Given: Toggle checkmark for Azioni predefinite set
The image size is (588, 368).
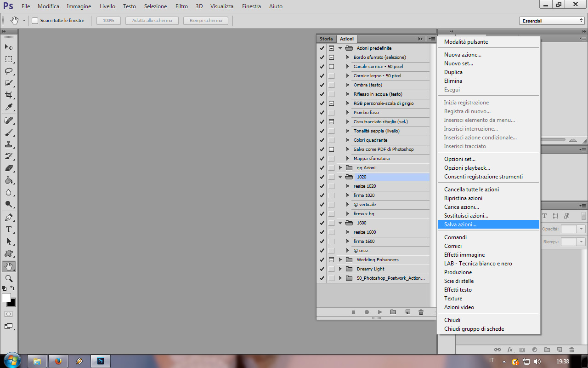Looking at the screenshot, I should click(322, 48).
